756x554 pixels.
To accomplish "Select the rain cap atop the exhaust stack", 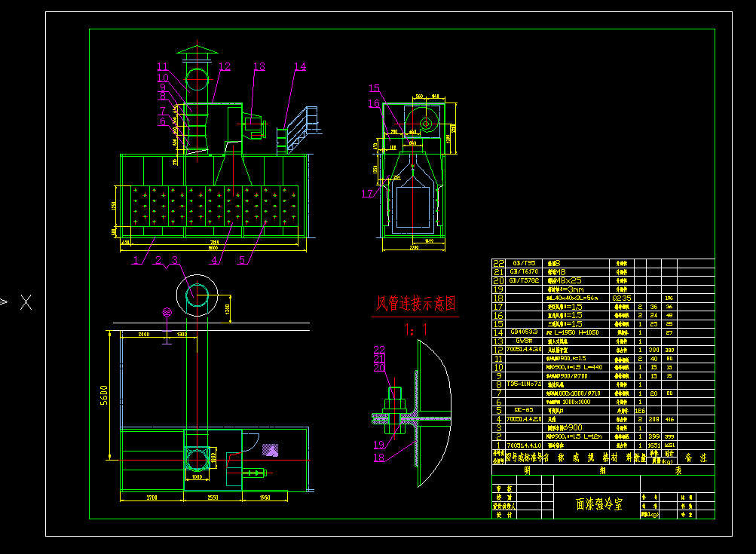I will [196, 51].
